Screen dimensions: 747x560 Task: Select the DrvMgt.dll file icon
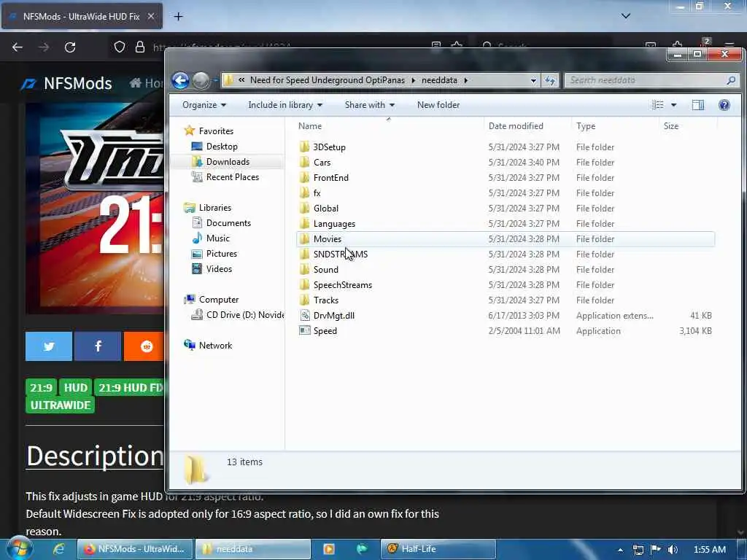coord(305,315)
